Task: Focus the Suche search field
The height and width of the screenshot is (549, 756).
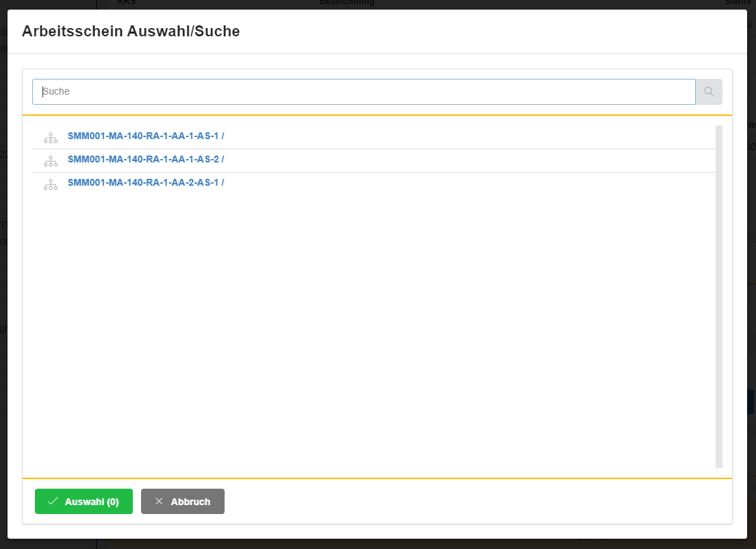Action: (x=363, y=92)
